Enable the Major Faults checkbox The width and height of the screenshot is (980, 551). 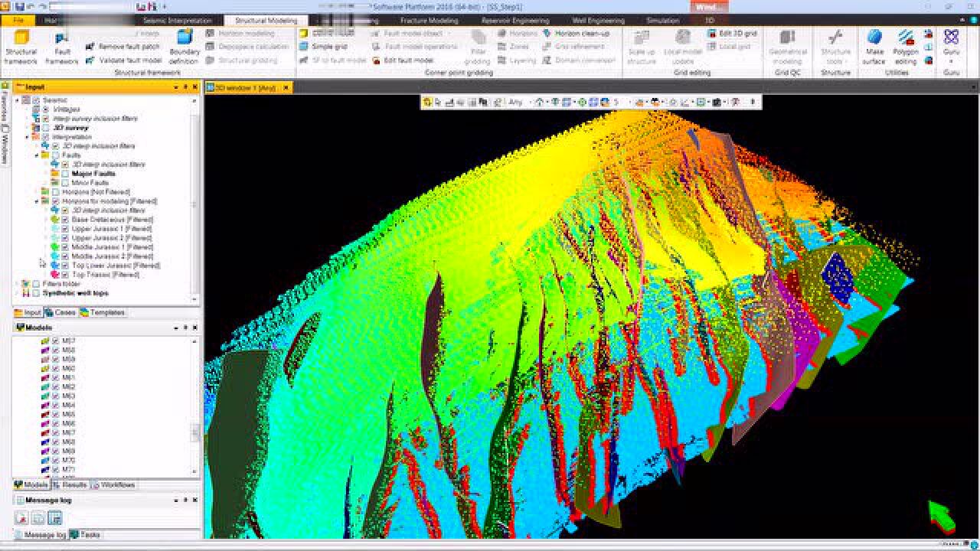click(x=65, y=174)
